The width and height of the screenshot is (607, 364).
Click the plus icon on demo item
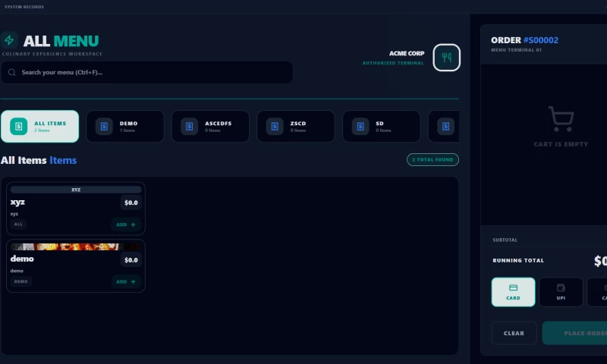134,282
